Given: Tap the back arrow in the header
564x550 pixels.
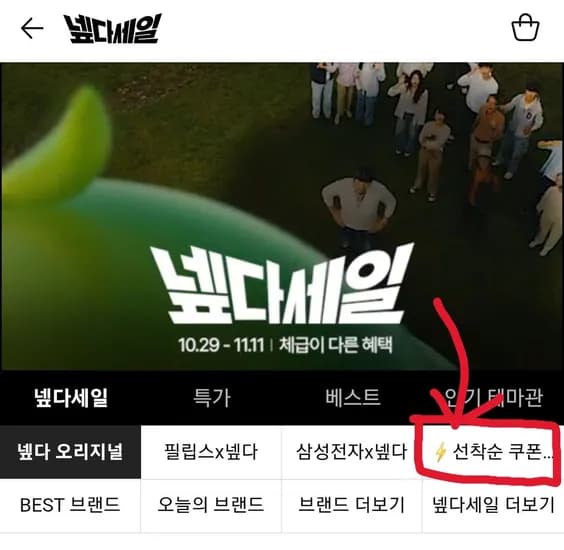Looking at the screenshot, I should click(x=32, y=28).
